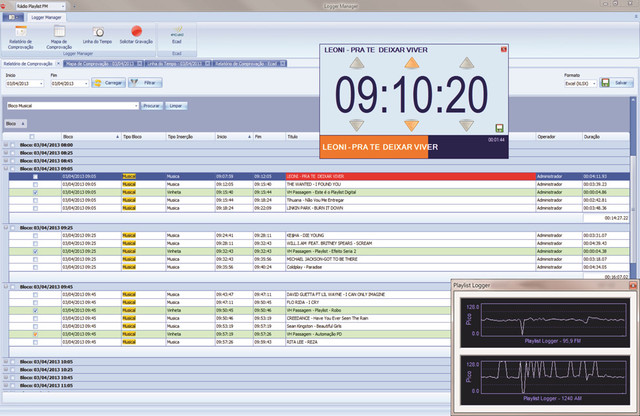
Task: Toggle the select-all checkbox in grid header
Action: [x=32, y=136]
